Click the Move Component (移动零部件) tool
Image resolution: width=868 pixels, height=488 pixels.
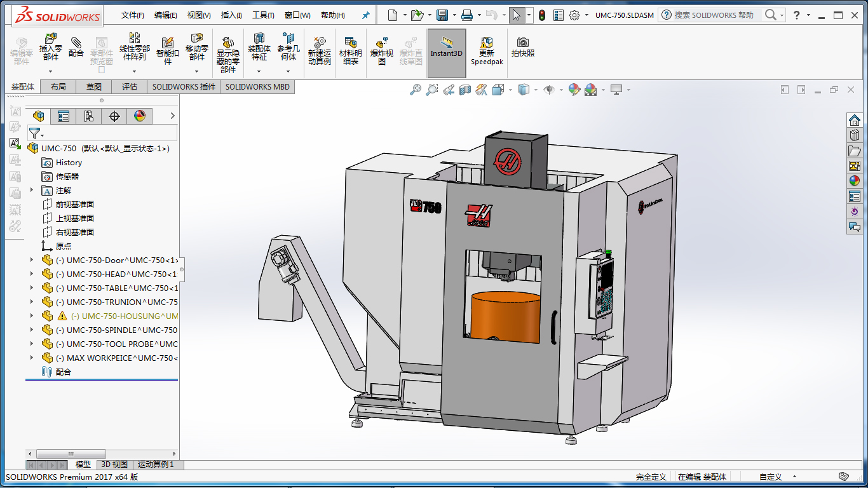pos(197,47)
